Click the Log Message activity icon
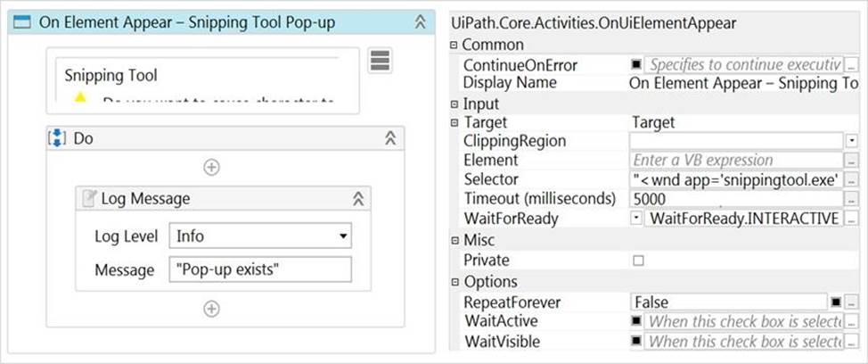868x364 pixels. [89, 199]
